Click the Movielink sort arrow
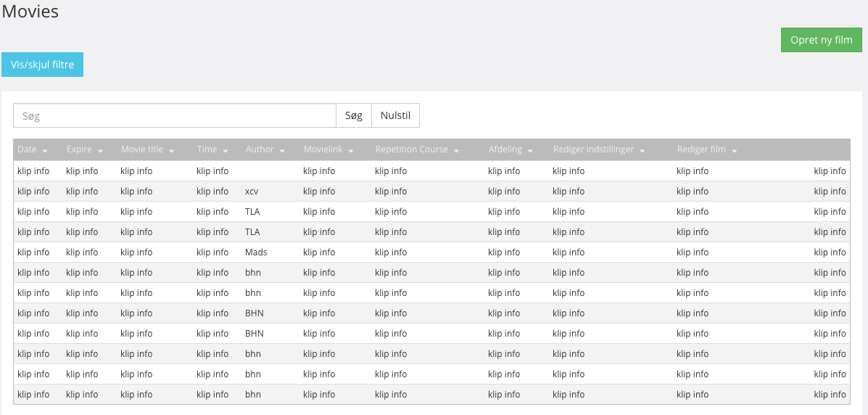 (351, 151)
